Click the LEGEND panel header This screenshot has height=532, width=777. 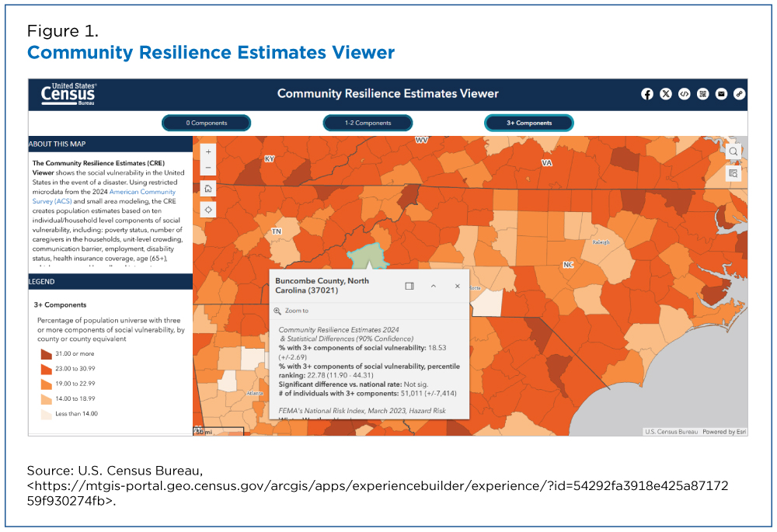tap(110, 281)
